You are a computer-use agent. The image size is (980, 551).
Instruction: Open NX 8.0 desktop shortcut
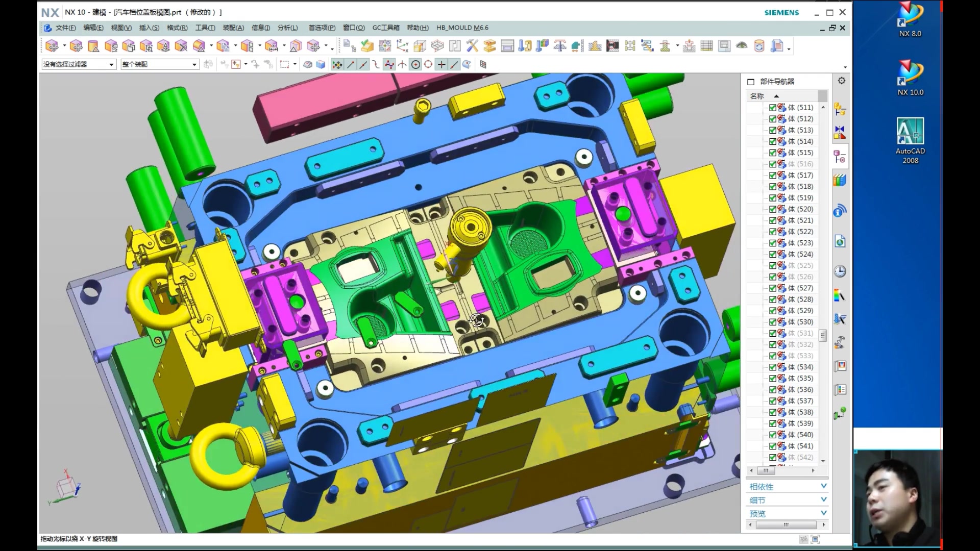click(x=911, y=20)
